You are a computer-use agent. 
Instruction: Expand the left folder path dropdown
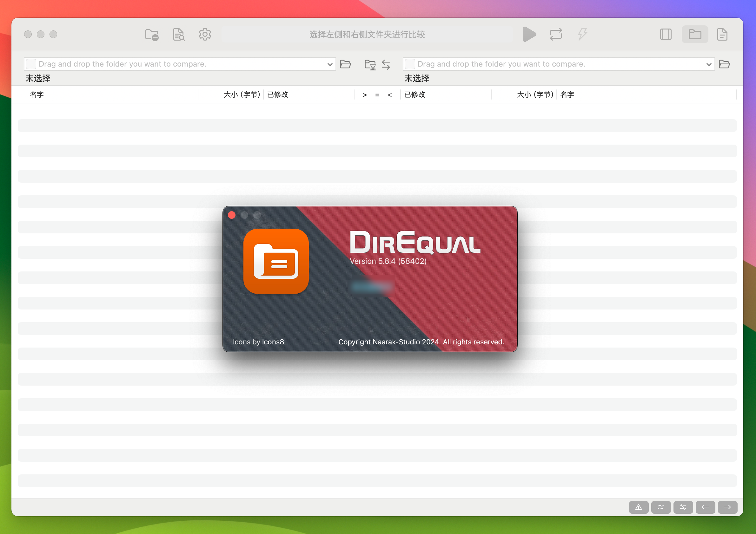point(329,64)
